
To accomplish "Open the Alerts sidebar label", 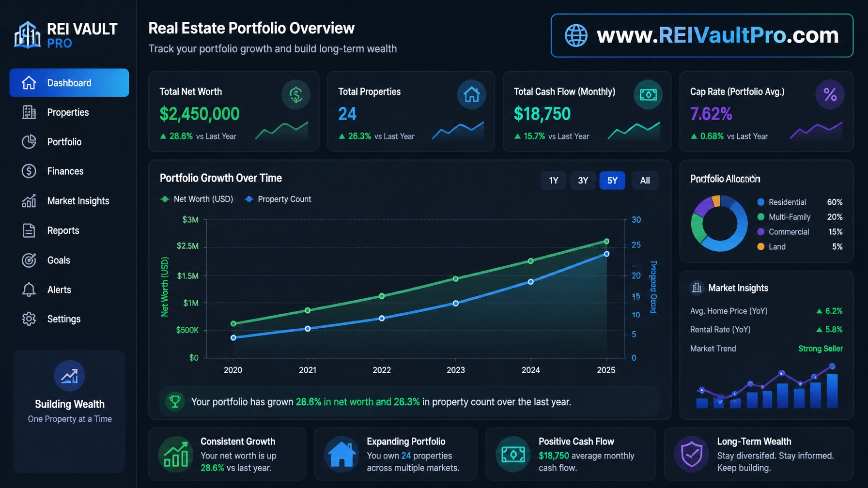I will coord(59,290).
